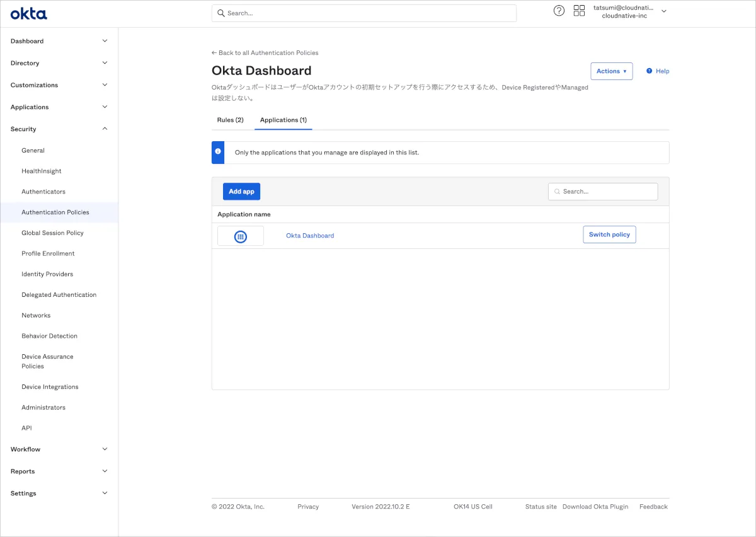Click the Switch policy button
756x537 pixels.
point(609,234)
